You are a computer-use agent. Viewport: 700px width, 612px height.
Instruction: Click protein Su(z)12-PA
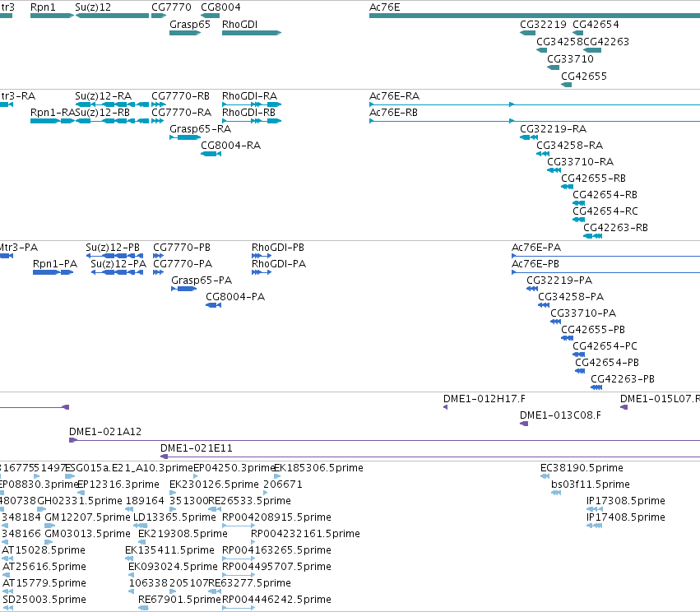tap(118, 264)
